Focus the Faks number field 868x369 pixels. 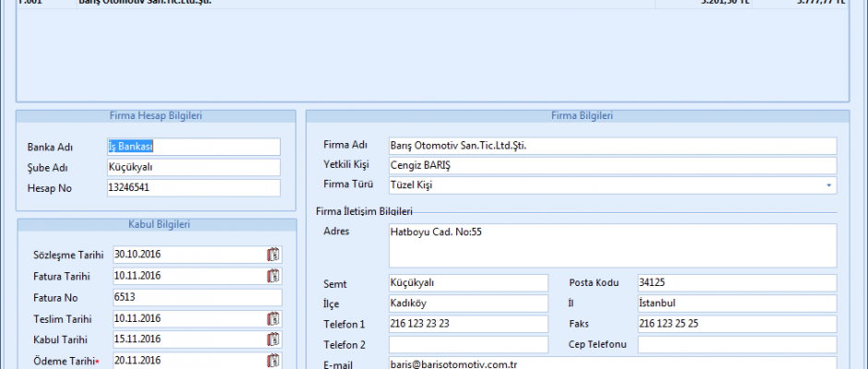pos(736,324)
